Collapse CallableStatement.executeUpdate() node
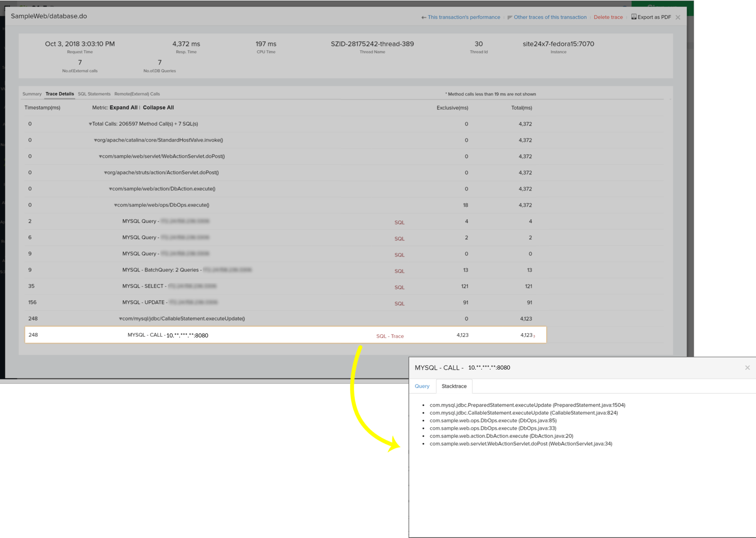 coord(121,319)
